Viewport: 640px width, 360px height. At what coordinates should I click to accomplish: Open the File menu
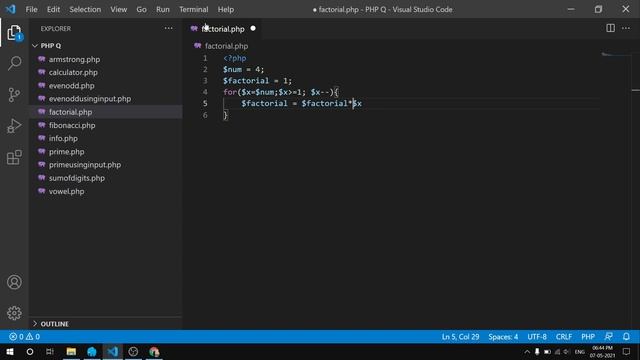point(31,9)
